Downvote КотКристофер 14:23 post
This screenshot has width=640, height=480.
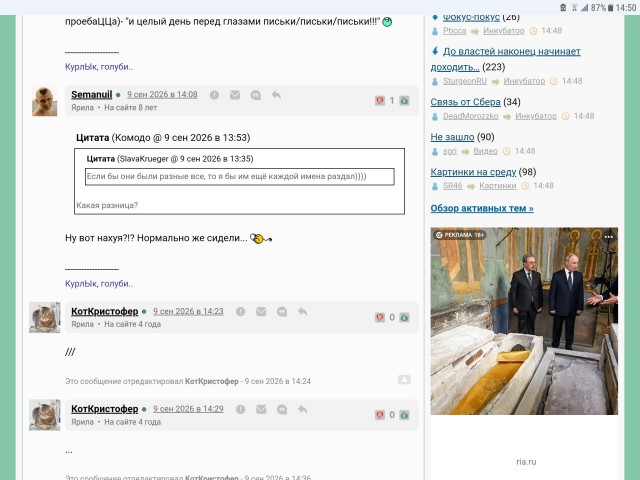[x=380, y=317]
